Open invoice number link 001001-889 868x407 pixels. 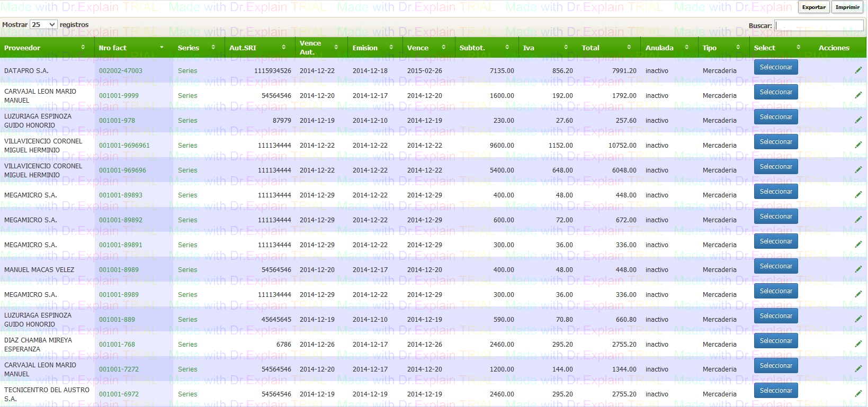click(117, 320)
